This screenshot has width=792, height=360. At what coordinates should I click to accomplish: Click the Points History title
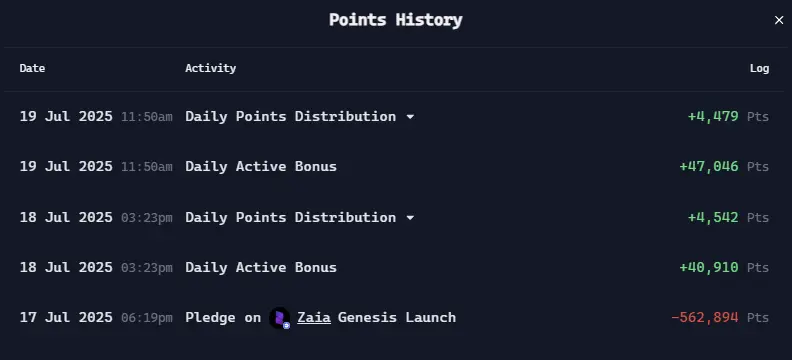pyautogui.click(x=395, y=20)
